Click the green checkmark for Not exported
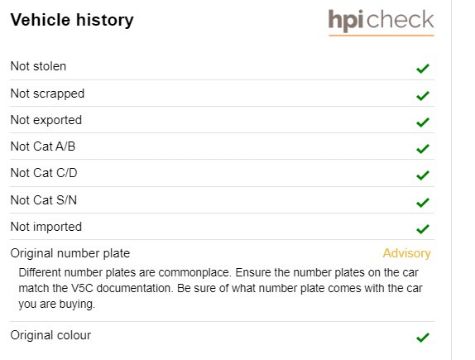475x360 pixels. tap(423, 122)
